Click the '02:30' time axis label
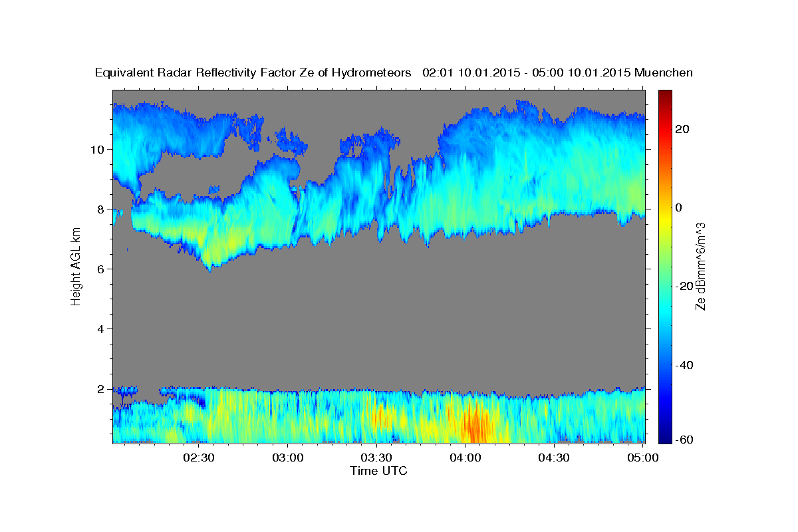This screenshot has height=532, width=798. [199, 458]
